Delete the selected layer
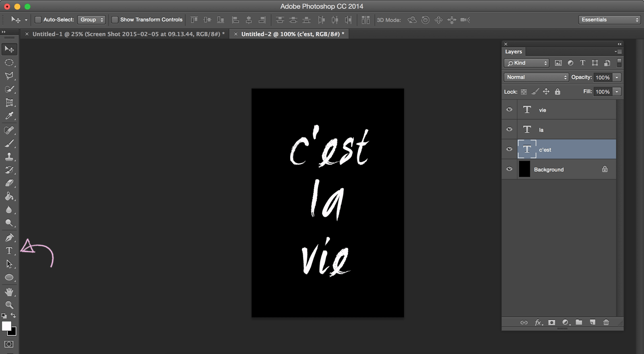644x354 pixels. tap(606, 322)
